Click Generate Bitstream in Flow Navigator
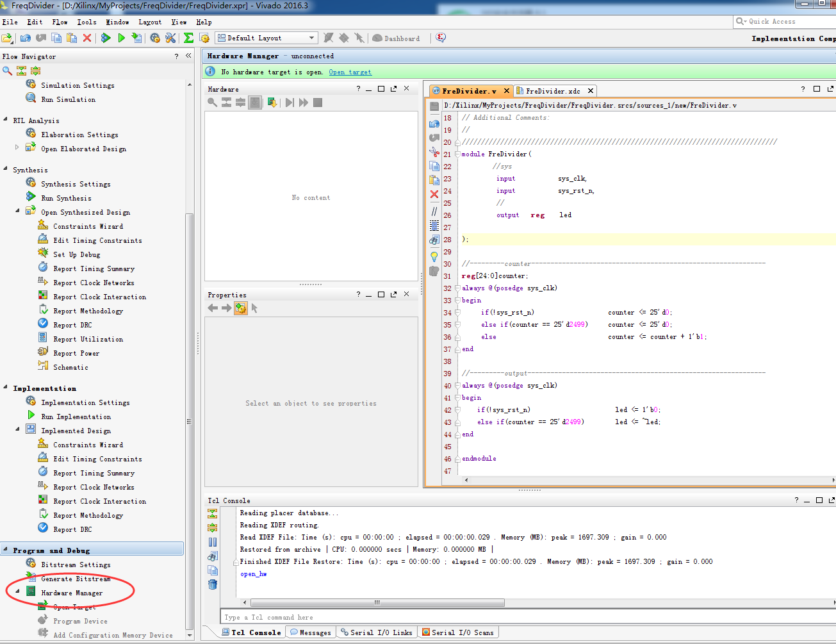Viewport: 836px width, 644px height. tap(76, 579)
